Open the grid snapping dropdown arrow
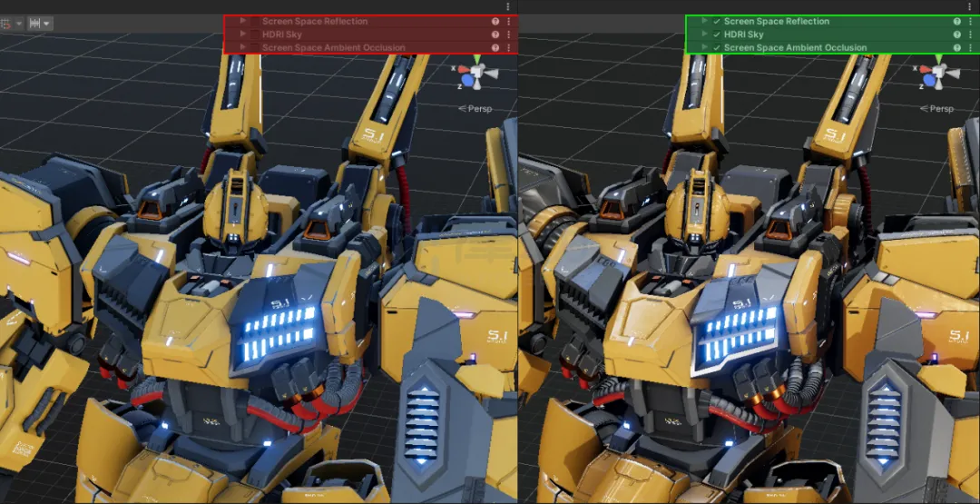The width and height of the screenshot is (980, 504). coord(18,23)
